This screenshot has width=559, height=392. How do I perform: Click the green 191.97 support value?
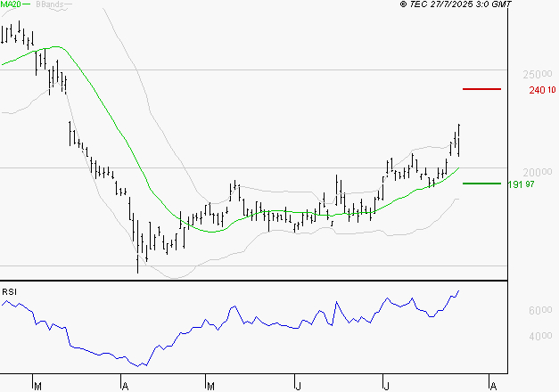pyautogui.click(x=522, y=184)
